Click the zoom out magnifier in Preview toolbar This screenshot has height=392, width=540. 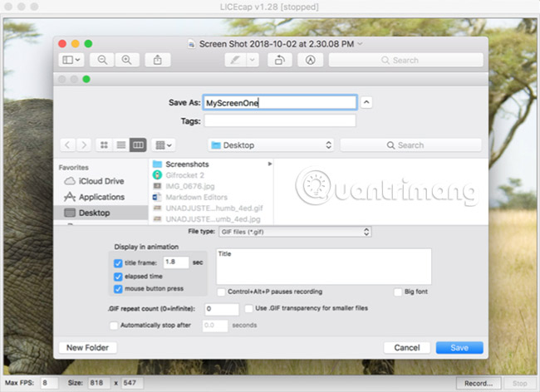pyautogui.click(x=102, y=60)
